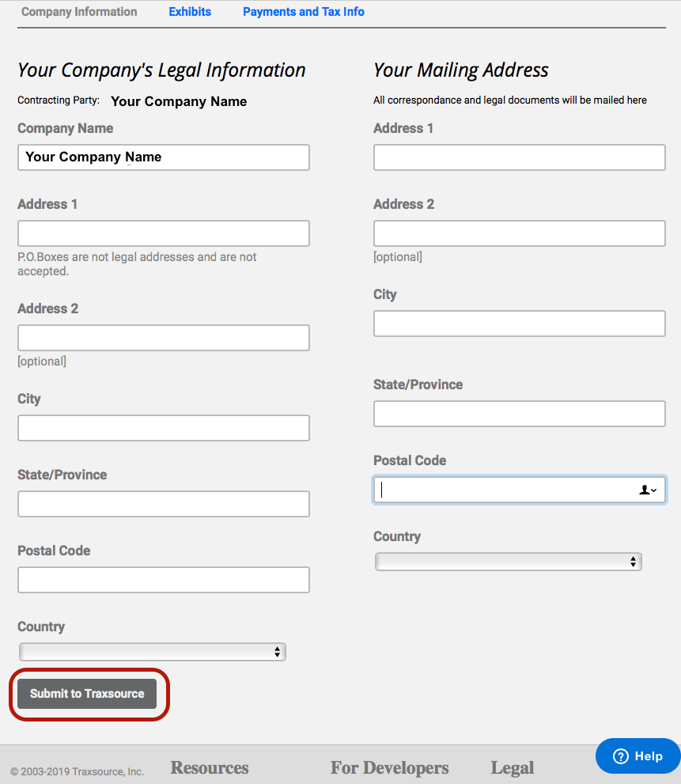681x784 pixels.
Task: Open the Payments and Tax Info tab
Action: tap(304, 12)
